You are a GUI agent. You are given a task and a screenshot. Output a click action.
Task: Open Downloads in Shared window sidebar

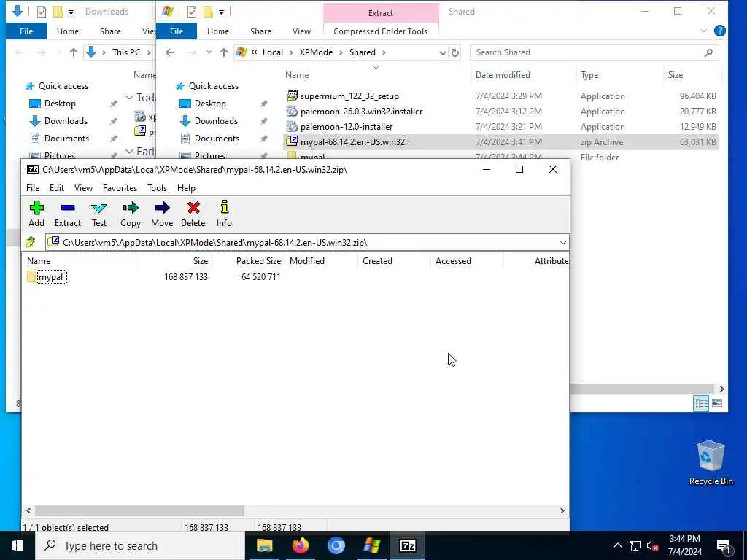(x=216, y=121)
